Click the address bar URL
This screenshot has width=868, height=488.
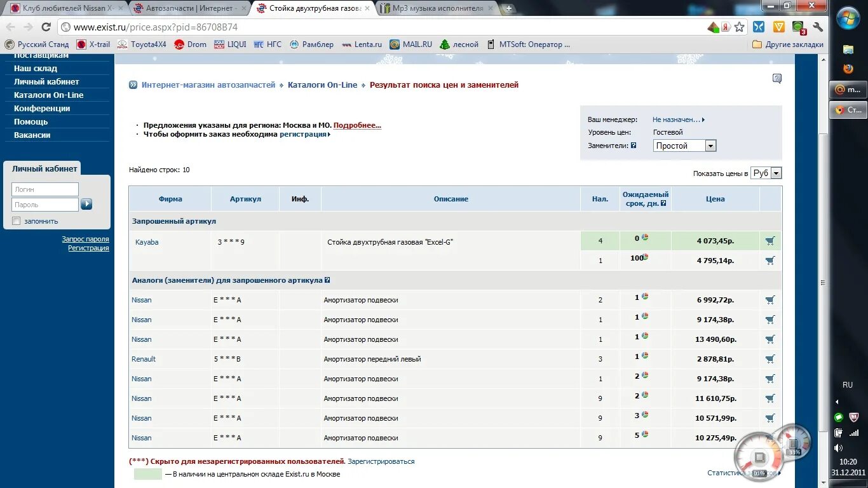tap(156, 27)
